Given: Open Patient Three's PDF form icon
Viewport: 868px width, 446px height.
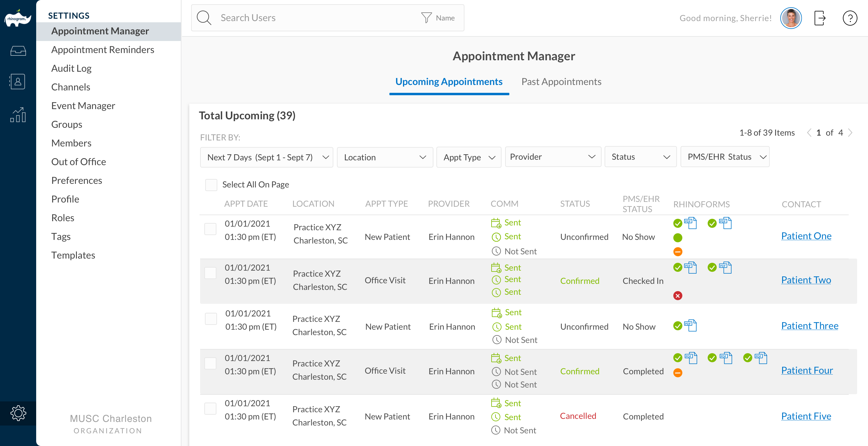Looking at the screenshot, I should point(690,325).
